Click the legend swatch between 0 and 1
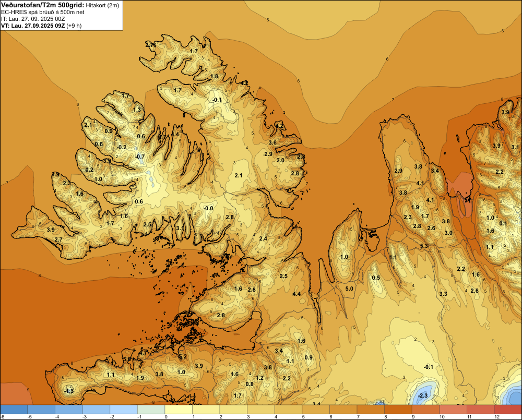This screenshot has width=522, height=420. pos(179,410)
